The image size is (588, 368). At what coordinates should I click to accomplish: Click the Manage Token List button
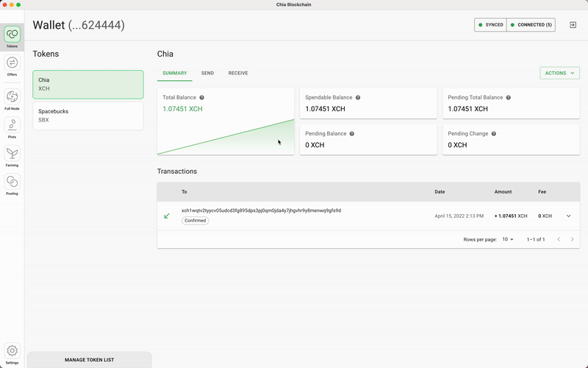pos(89,360)
